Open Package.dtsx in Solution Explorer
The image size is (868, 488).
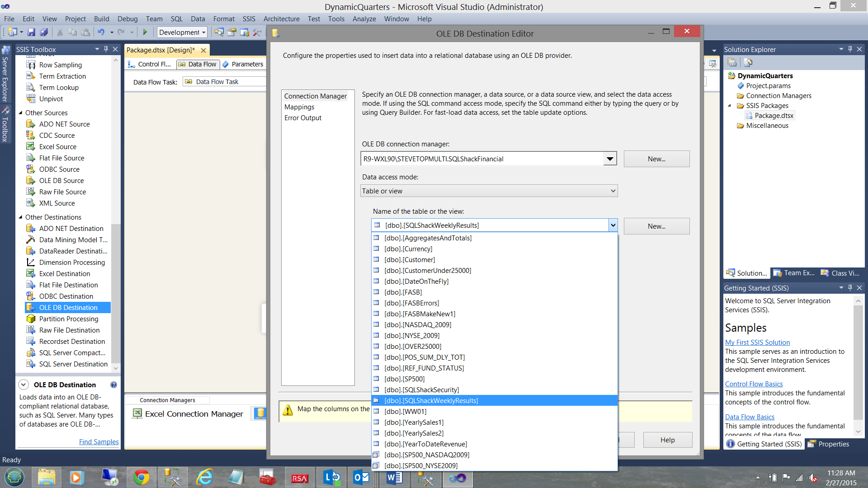[x=774, y=116]
